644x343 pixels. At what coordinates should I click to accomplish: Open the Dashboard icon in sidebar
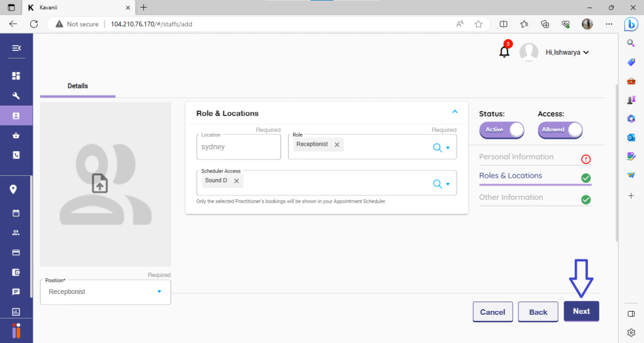pyautogui.click(x=16, y=76)
